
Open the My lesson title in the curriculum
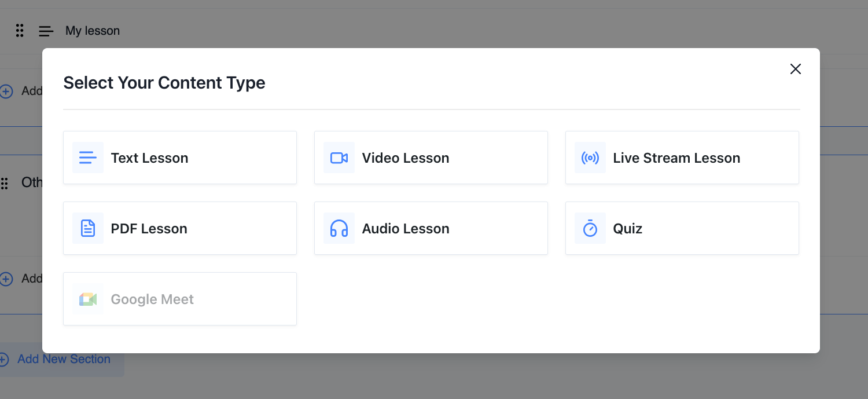click(93, 31)
